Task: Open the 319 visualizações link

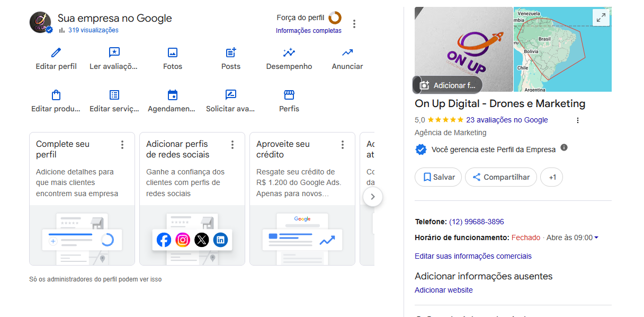Action: (x=93, y=30)
